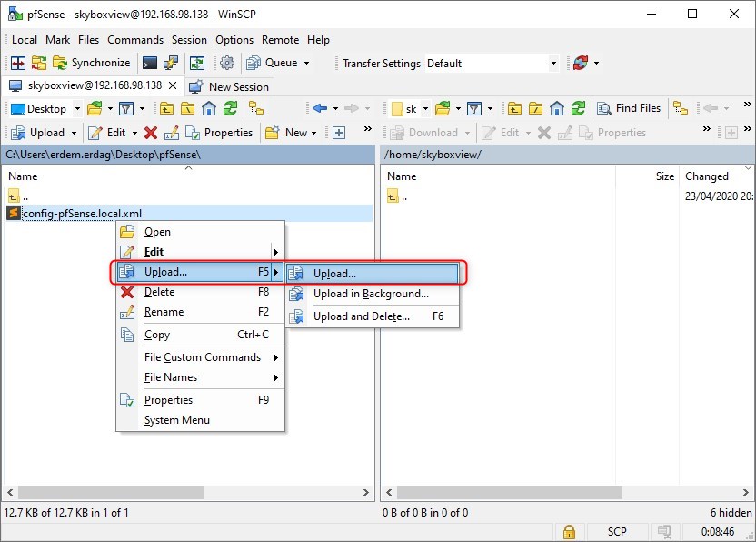756x542 pixels.
Task: Go to parent directory in local panel toolbar
Action: [167, 108]
